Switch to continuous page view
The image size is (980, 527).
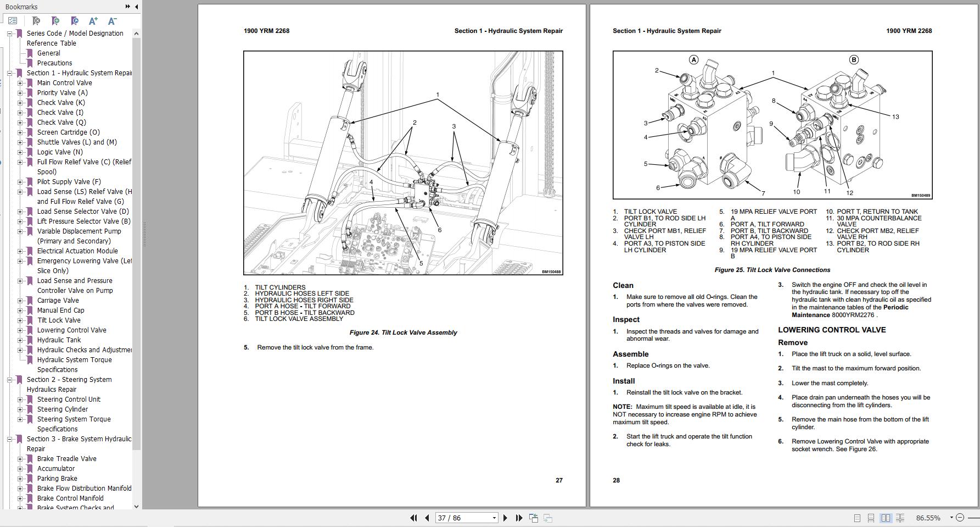point(871,518)
